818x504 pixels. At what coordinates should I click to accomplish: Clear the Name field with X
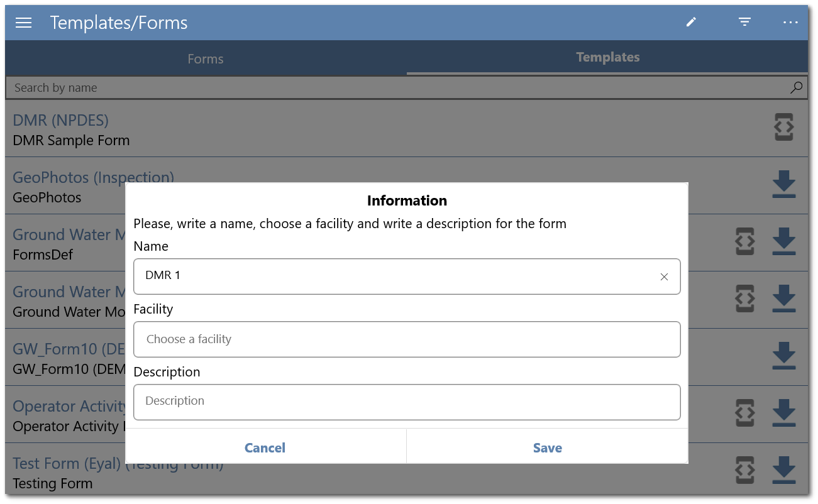pos(664,277)
